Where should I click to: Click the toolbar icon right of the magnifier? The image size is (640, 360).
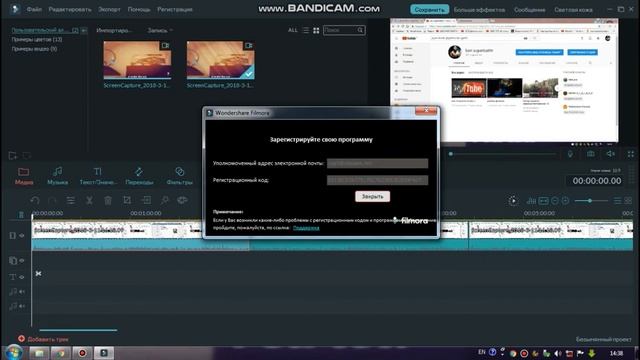(182, 200)
